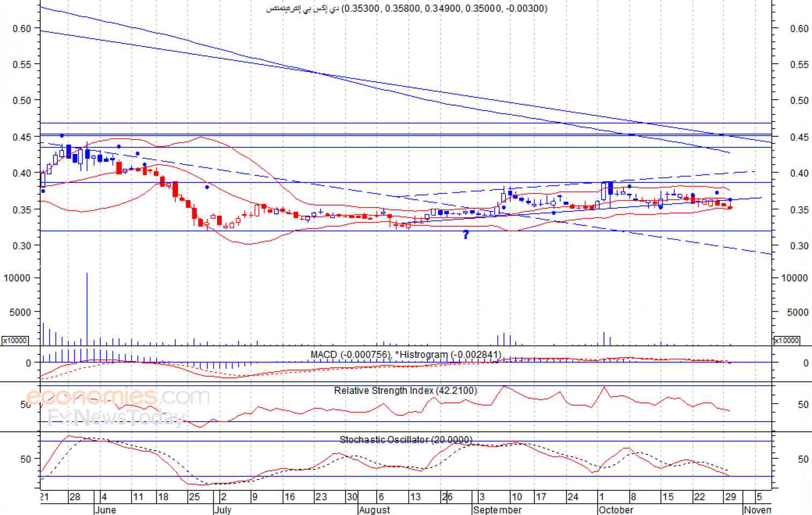Click 0.50 on the left price axis
Screen dimensions: 812x515
point(22,100)
